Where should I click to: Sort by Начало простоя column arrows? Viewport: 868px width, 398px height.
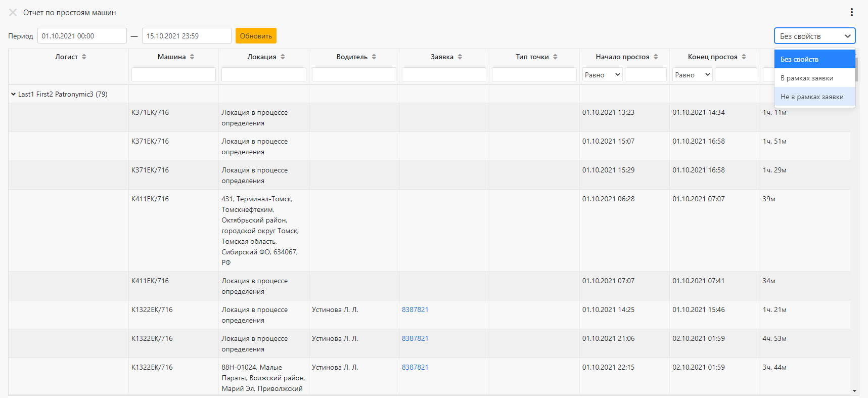[656, 57]
